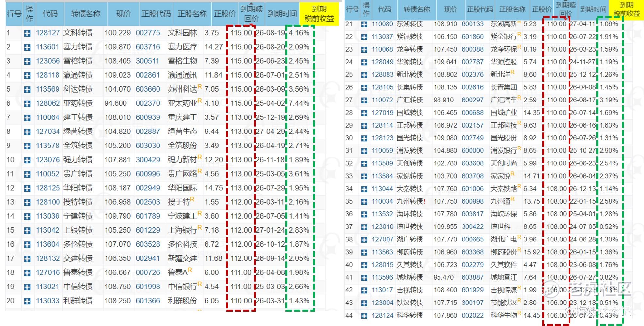Screen dimensions: 644x326
Task: Expand the plus icon for 亚药转债 row
Action: point(27,104)
